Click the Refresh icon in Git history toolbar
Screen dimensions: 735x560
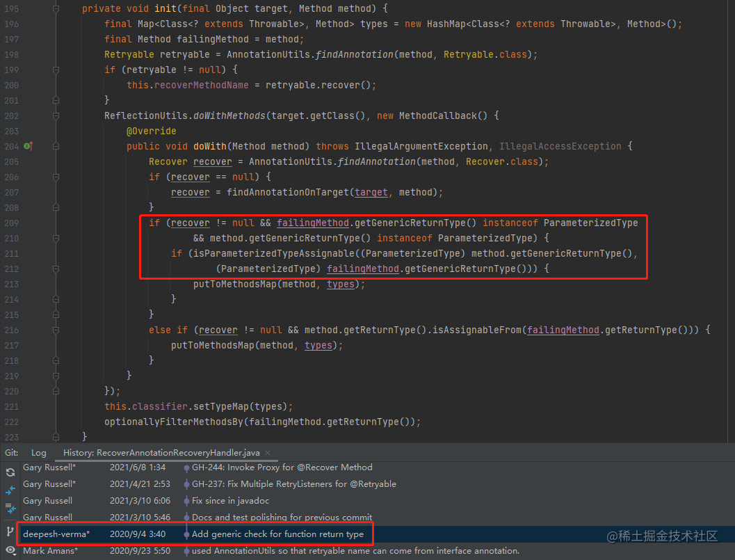pyautogui.click(x=10, y=472)
